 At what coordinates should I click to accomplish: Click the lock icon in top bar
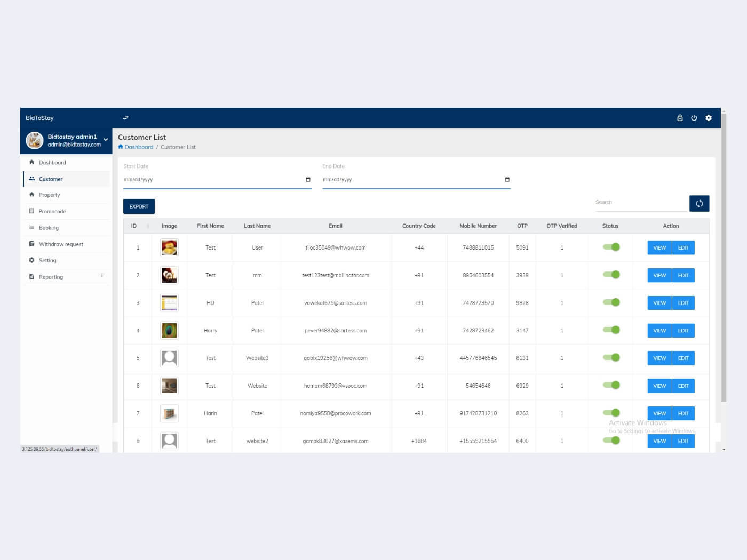pyautogui.click(x=680, y=118)
